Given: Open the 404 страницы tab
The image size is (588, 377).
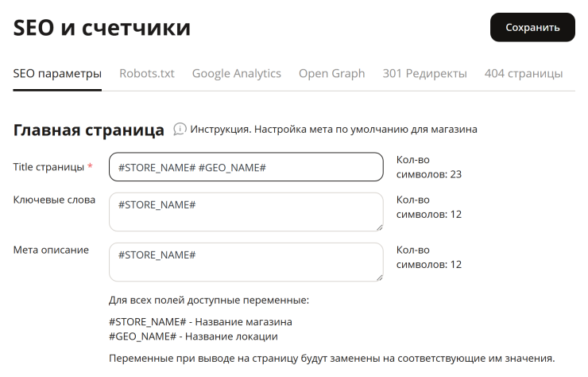Looking at the screenshot, I should tap(524, 74).
